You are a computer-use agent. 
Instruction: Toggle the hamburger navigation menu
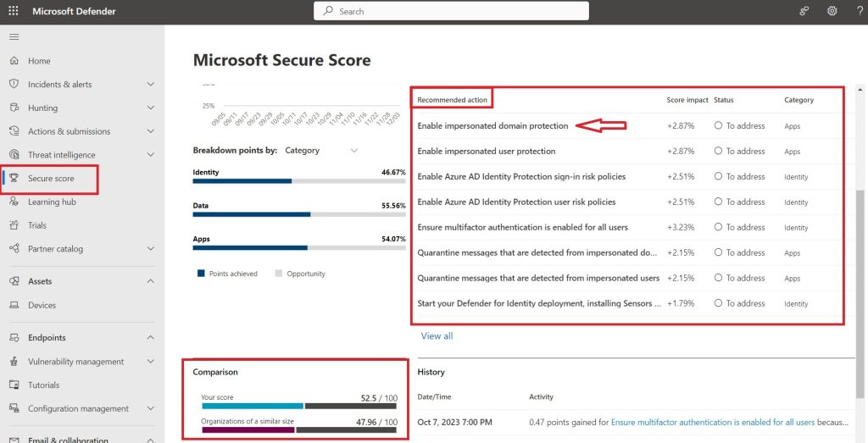(x=14, y=37)
